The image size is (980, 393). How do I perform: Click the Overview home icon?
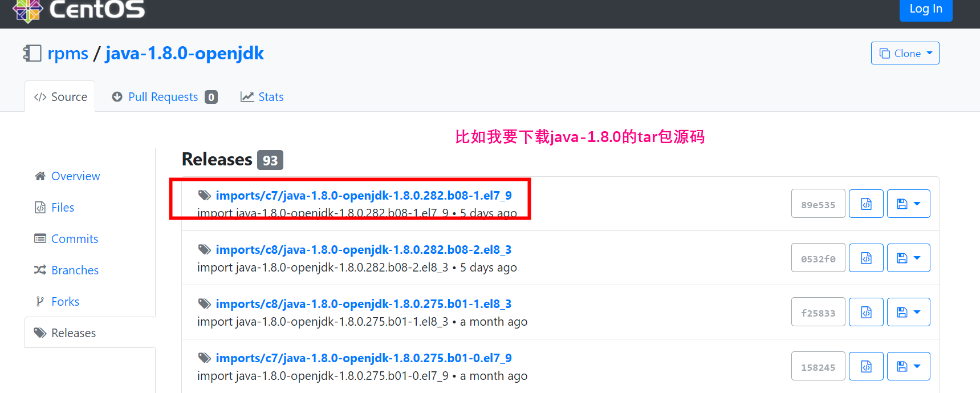[40, 176]
